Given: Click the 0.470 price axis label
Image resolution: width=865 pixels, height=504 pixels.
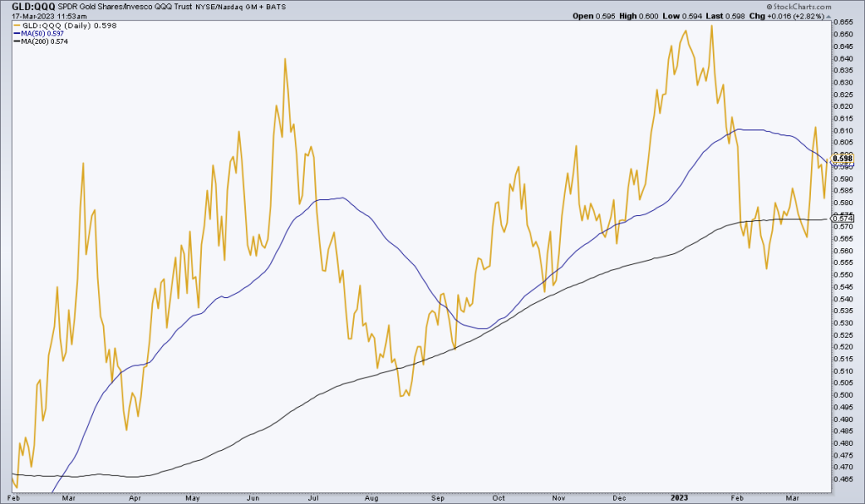Looking at the screenshot, I should coord(845,467).
